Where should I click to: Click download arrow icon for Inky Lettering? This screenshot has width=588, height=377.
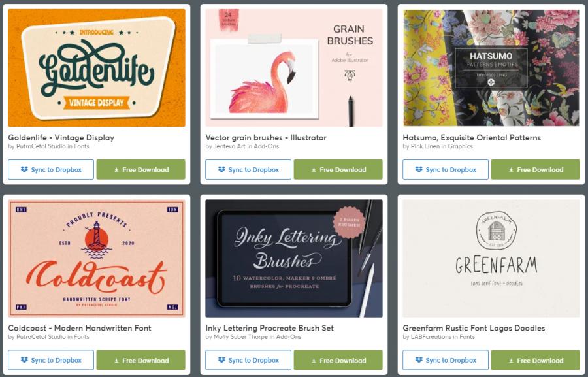point(314,361)
